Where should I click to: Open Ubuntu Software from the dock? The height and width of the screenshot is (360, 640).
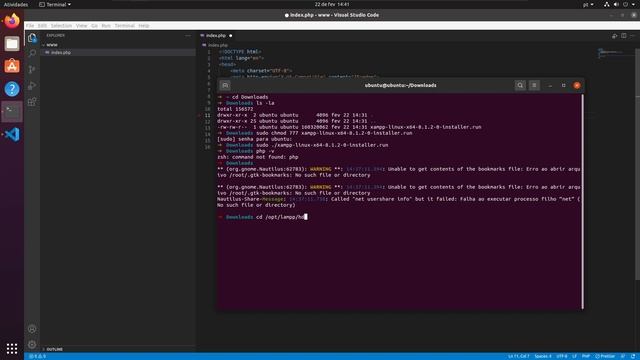[x=12, y=66]
